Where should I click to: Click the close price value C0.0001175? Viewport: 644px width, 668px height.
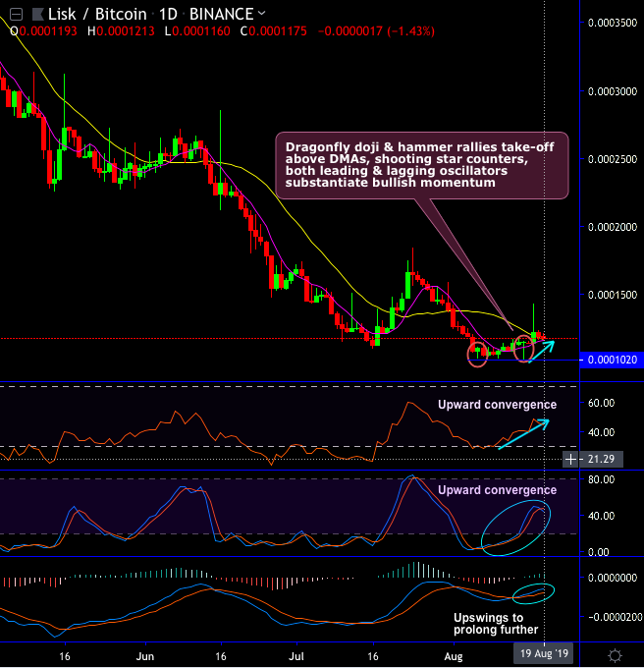tap(273, 31)
